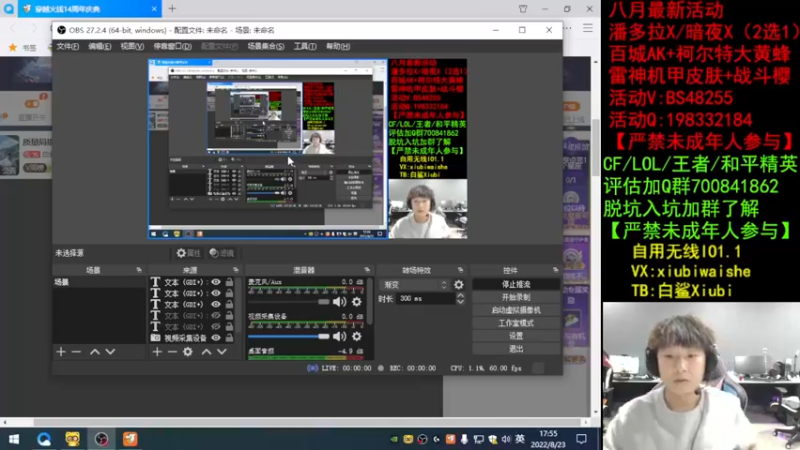Image resolution: width=800 pixels, height=450 pixels.
Task: Adjust 麦克风/Aux volume slider
Action: (x=289, y=302)
